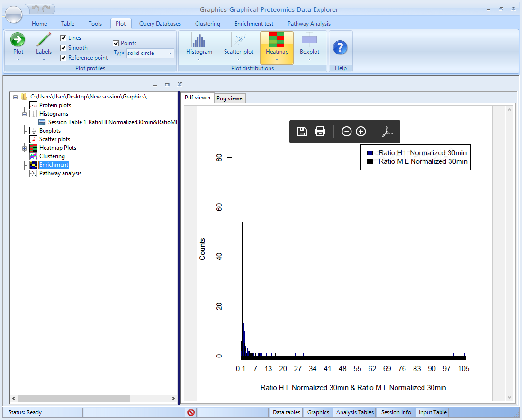The image size is (522, 420).
Task: Open the Tools ribbon tab
Action: coord(95,24)
